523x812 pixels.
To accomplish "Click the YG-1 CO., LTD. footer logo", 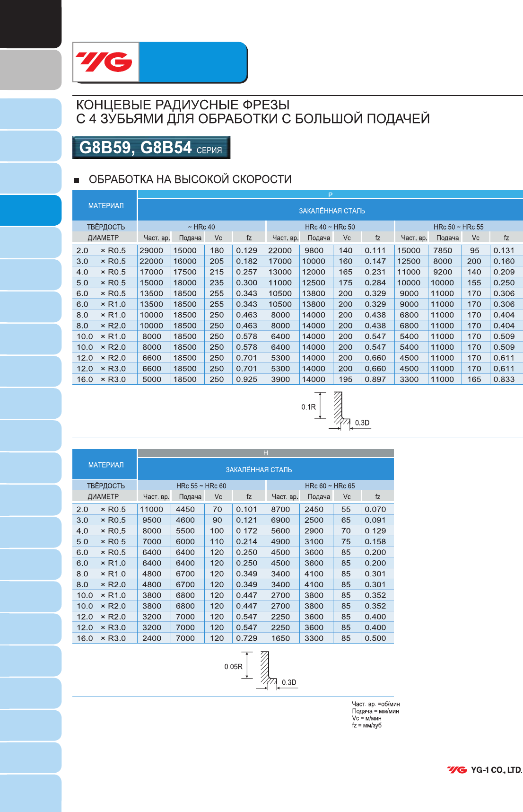I will pyautogui.click(x=485, y=770).
